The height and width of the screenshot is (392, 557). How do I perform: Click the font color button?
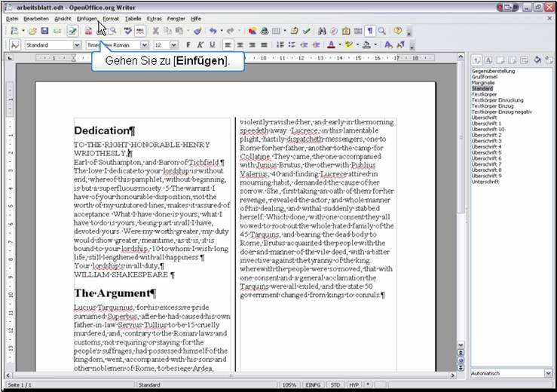coord(332,45)
